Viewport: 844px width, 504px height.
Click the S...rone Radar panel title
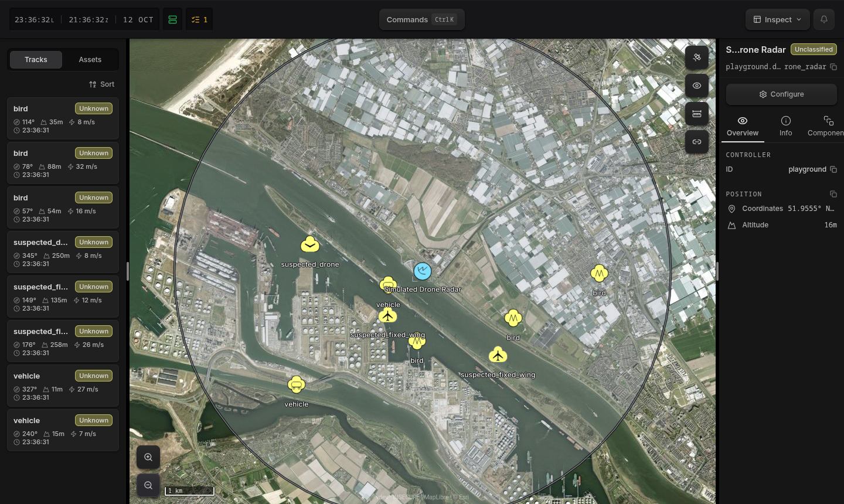(x=755, y=50)
